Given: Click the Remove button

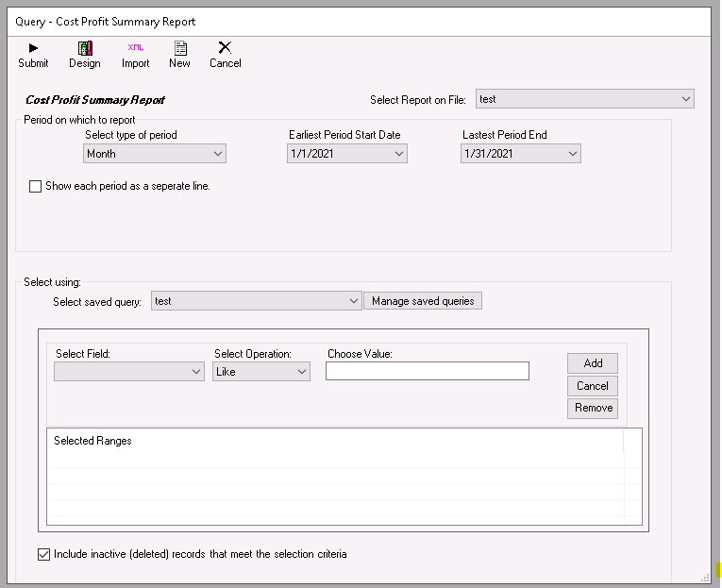Looking at the screenshot, I should click(x=593, y=408).
